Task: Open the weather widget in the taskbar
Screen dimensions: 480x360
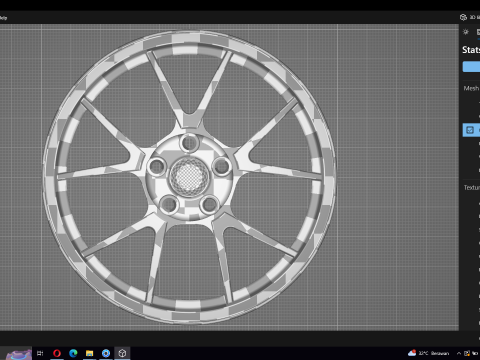Action: (429, 353)
